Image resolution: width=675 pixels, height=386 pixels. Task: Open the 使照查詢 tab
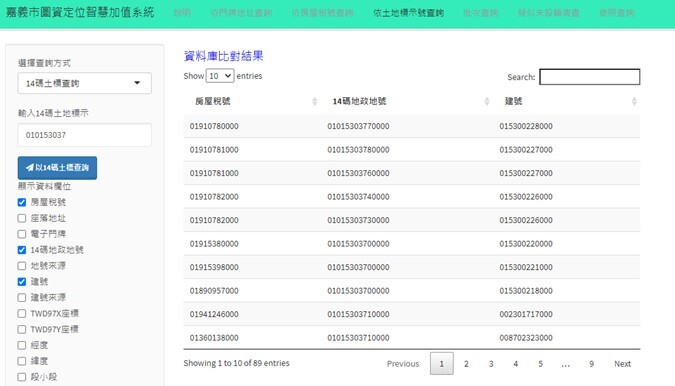coord(616,13)
